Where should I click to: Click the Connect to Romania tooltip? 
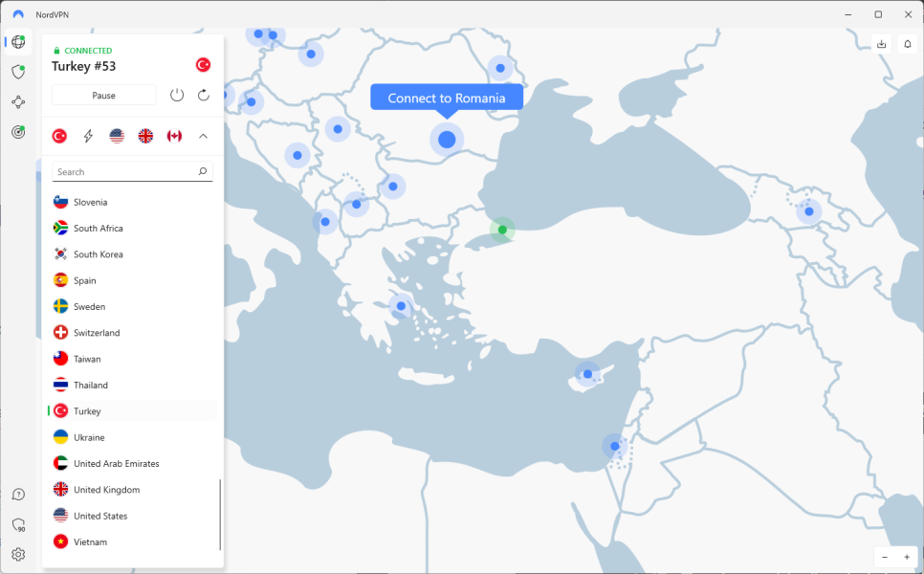pyautogui.click(x=447, y=98)
